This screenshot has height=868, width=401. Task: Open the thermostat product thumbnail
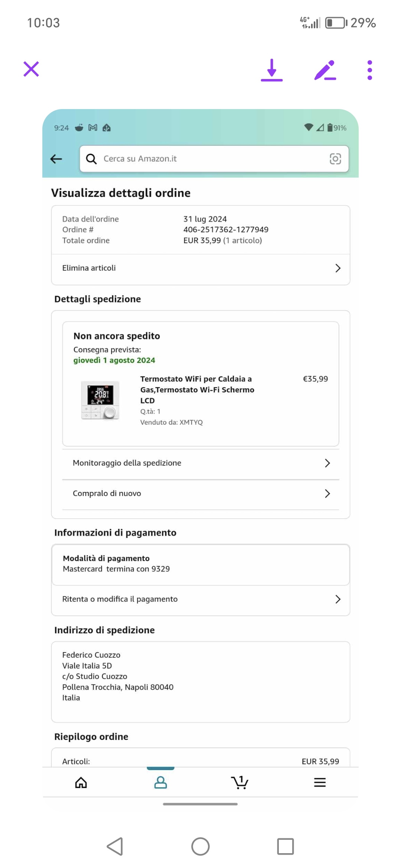click(x=100, y=400)
